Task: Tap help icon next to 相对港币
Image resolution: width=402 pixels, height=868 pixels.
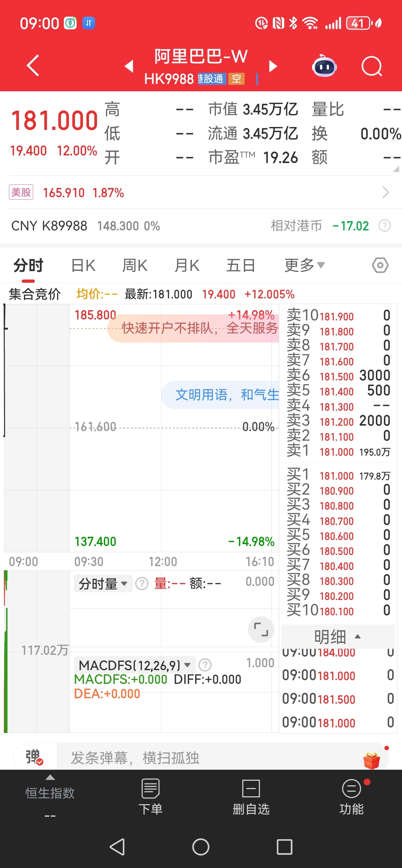Action: (384, 226)
